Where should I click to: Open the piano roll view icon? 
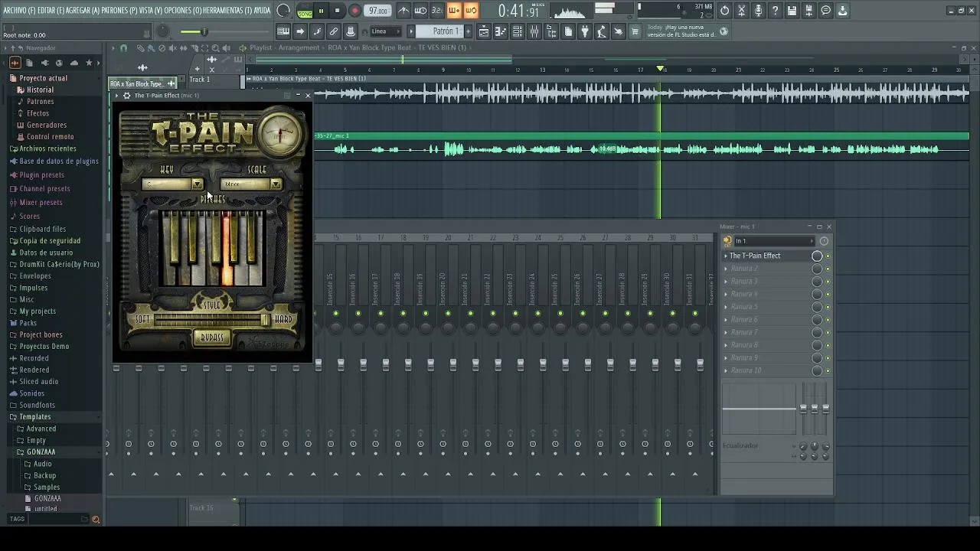click(500, 31)
